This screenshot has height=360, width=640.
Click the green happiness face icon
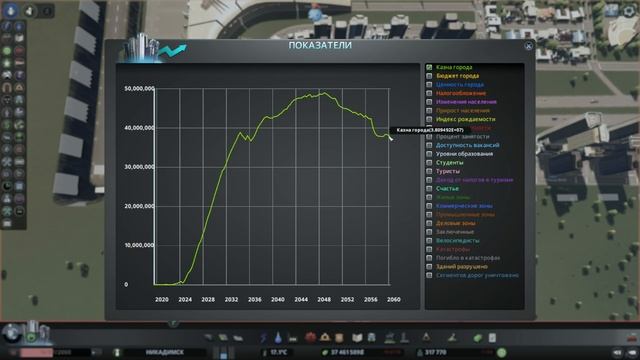point(502,352)
